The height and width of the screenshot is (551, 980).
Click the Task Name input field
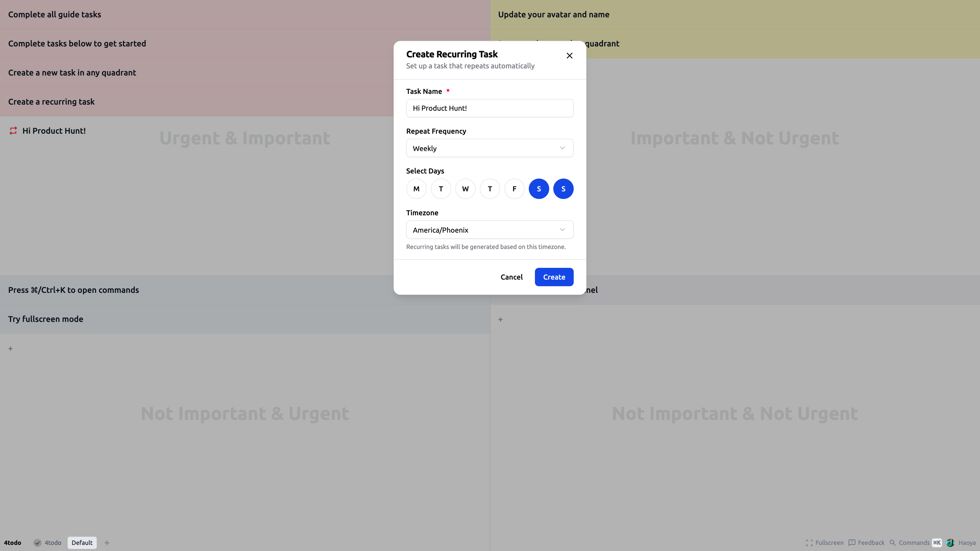pos(490,108)
